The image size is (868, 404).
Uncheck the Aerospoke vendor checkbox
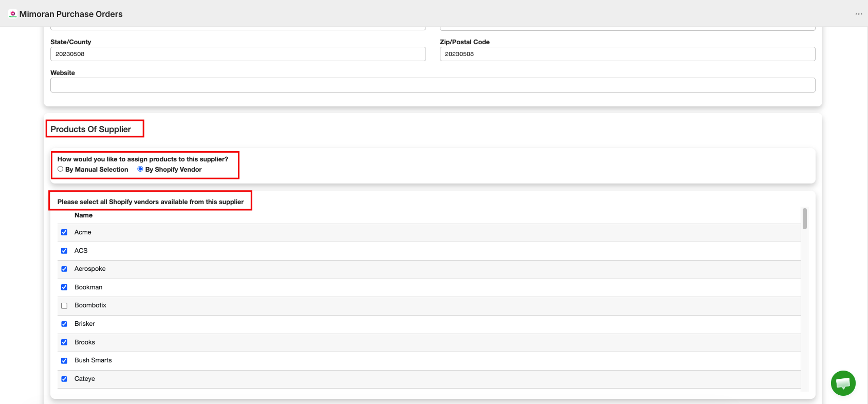(64, 269)
